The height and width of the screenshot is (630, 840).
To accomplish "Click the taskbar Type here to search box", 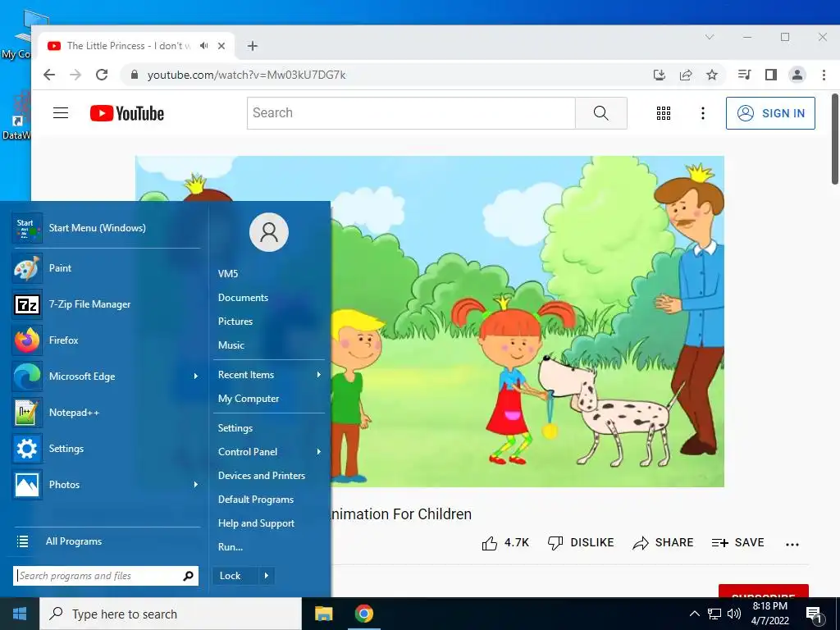I will (x=171, y=614).
